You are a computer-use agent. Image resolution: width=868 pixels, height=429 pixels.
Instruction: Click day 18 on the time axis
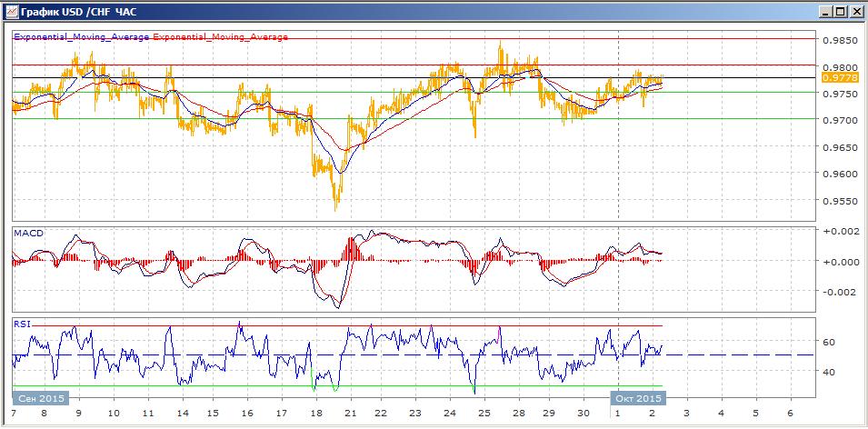pyautogui.click(x=314, y=413)
